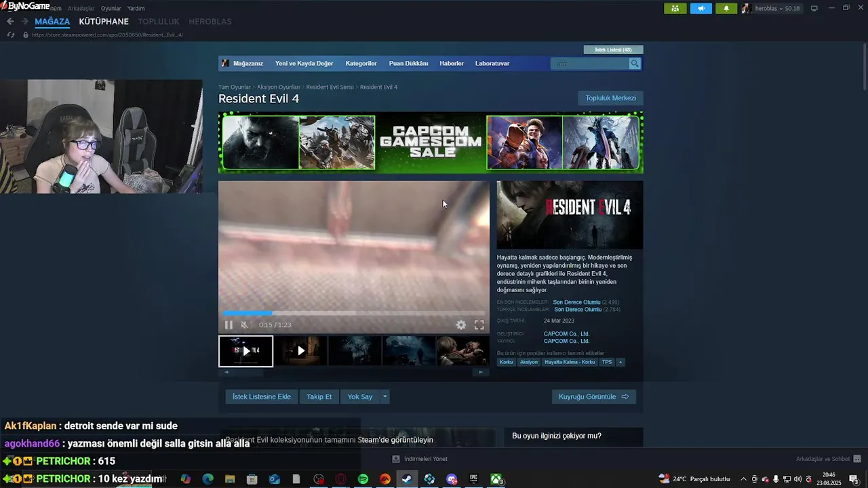The width and height of the screenshot is (868, 488).
Task: Enter fullscreen mode for the trailer
Action: click(x=479, y=325)
